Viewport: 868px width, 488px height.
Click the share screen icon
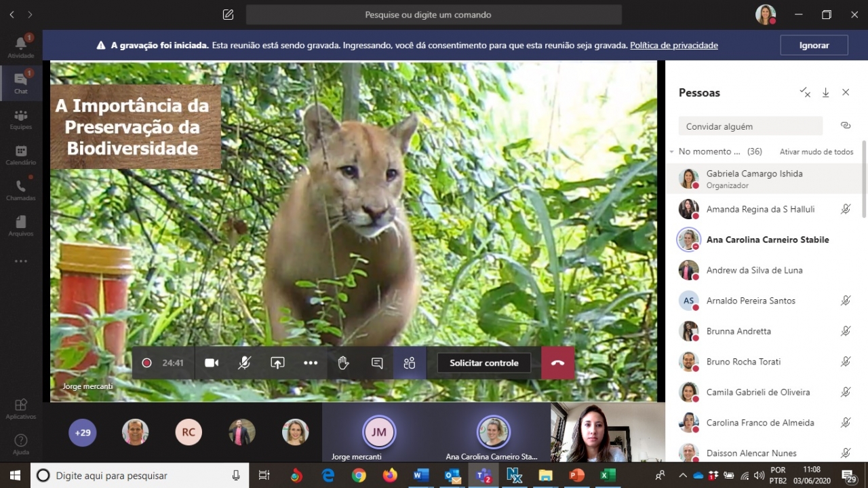pos(277,363)
